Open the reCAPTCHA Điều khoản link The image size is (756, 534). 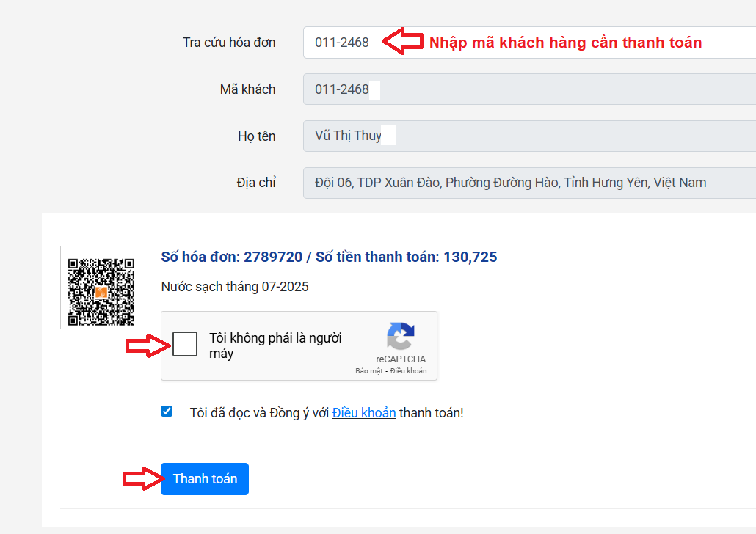click(x=408, y=370)
